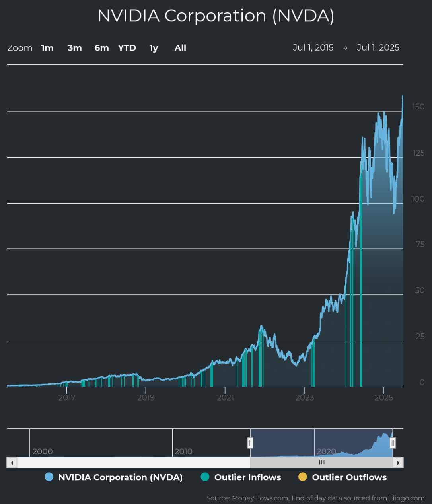Click the left navigator range handle
The width and height of the screenshot is (432, 504).
(x=250, y=442)
